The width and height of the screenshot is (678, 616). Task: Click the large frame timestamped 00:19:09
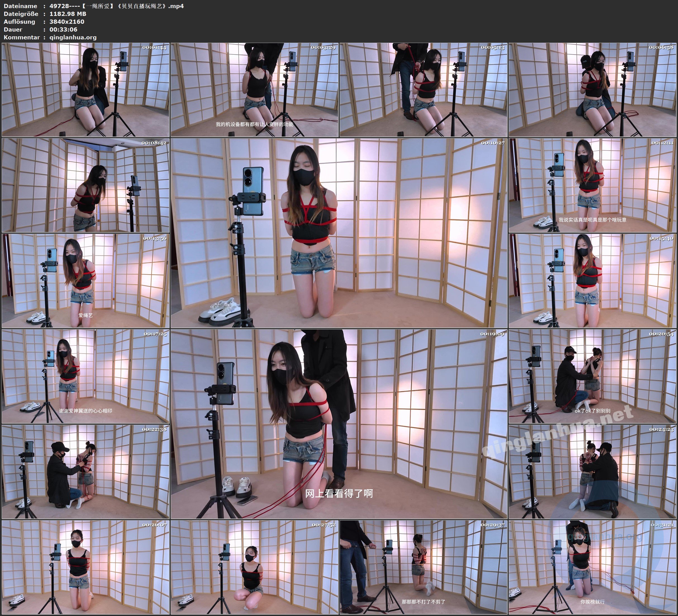tap(339, 424)
